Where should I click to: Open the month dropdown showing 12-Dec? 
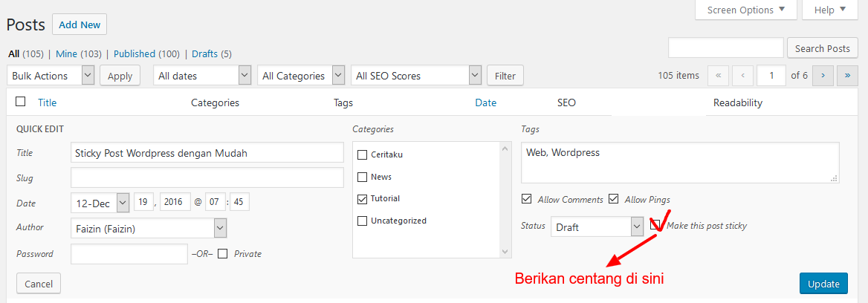(100, 202)
